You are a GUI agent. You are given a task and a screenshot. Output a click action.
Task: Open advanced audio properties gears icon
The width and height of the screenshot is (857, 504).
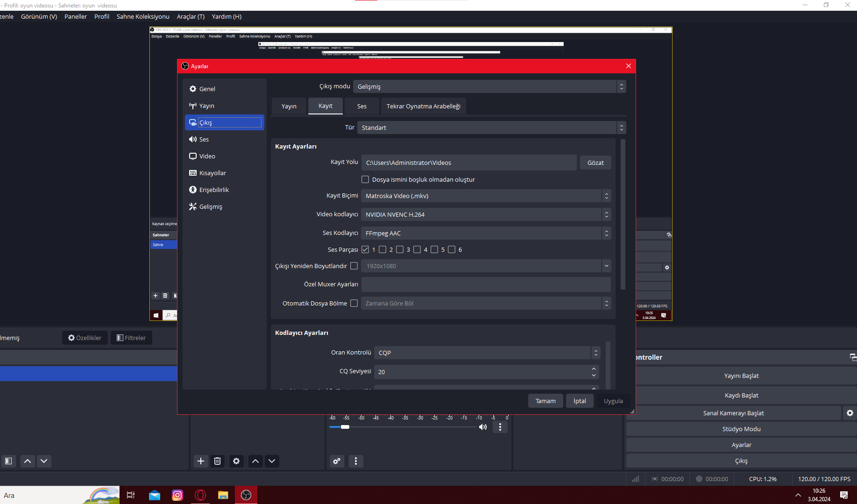(x=337, y=461)
